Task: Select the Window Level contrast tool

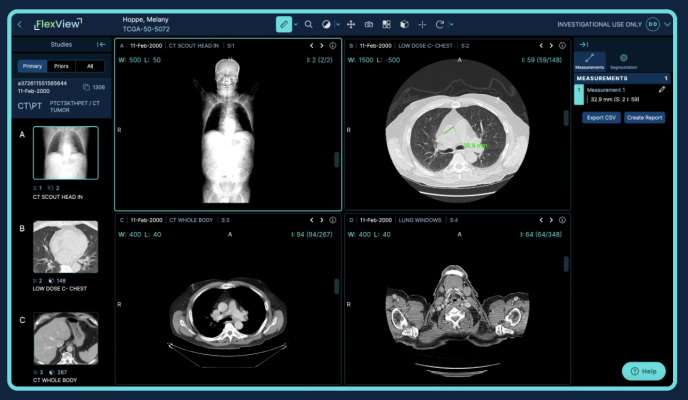Action: click(327, 23)
